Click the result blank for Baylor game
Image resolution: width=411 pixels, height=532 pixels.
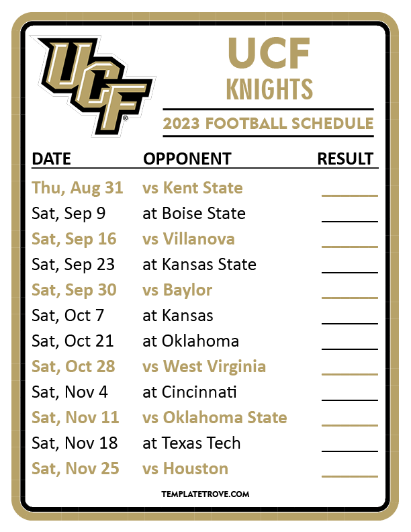click(x=349, y=296)
